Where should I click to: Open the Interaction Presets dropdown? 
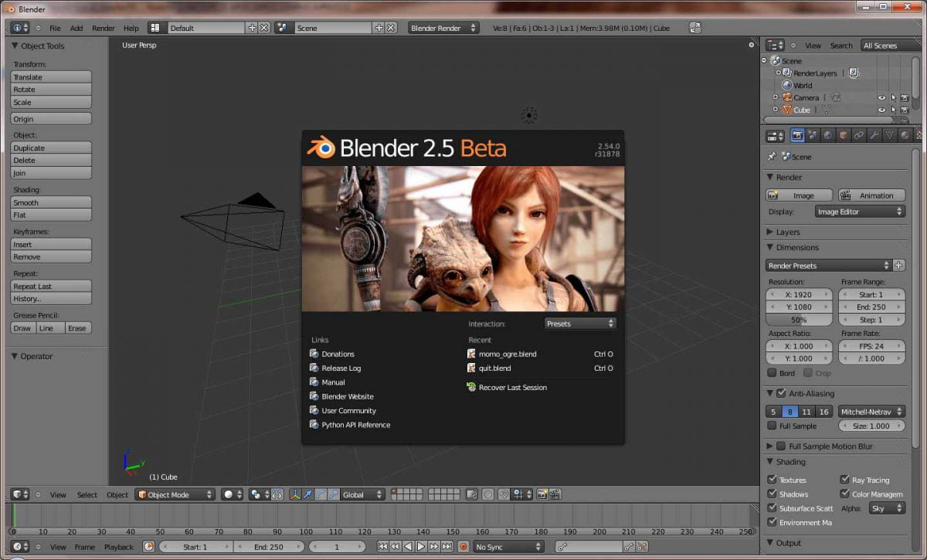point(580,324)
